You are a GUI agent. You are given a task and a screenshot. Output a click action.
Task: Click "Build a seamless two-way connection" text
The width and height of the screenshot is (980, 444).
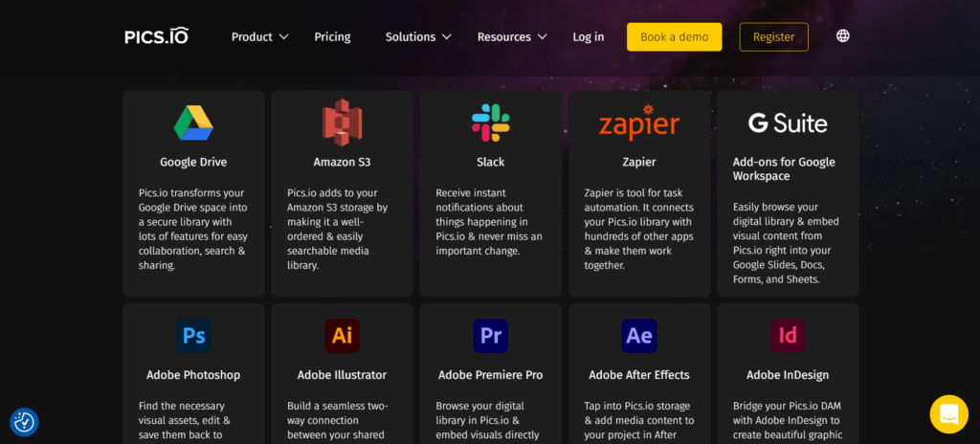pos(338,420)
